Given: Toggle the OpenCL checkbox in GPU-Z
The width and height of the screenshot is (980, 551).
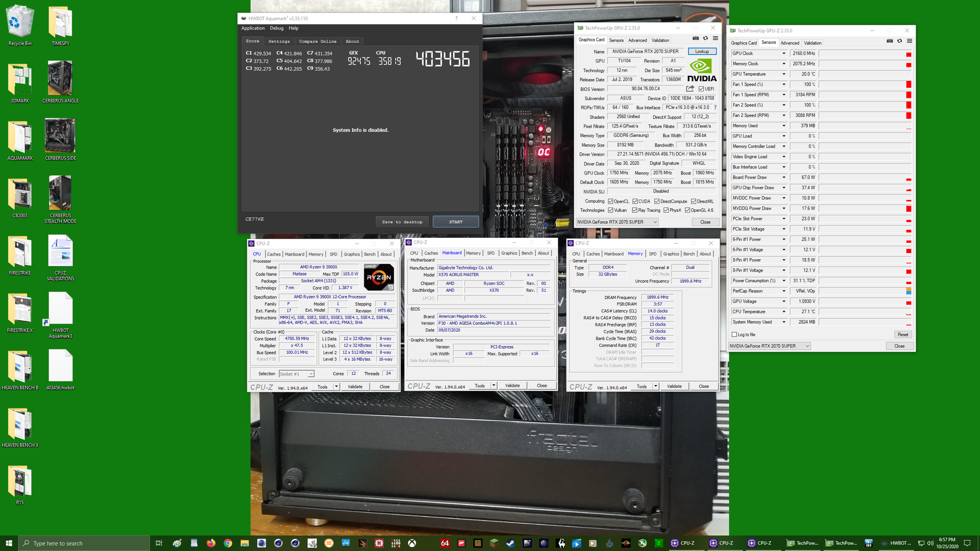Looking at the screenshot, I should (x=610, y=202).
